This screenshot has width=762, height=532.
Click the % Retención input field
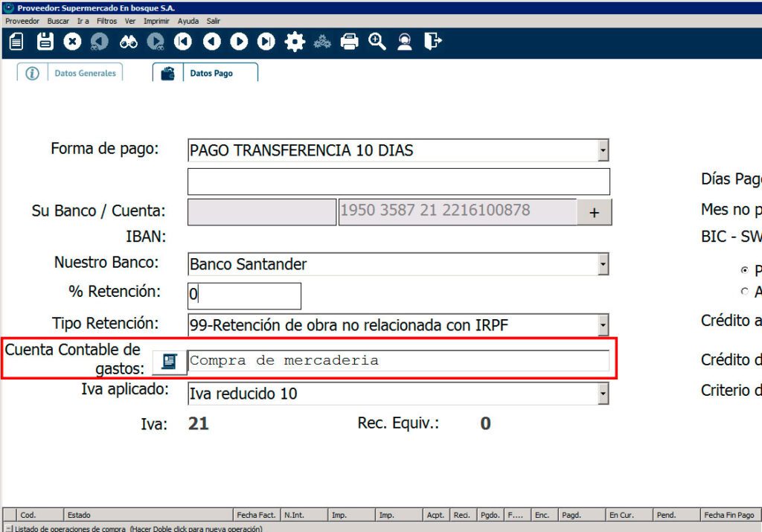pyautogui.click(x=244, y=295)
